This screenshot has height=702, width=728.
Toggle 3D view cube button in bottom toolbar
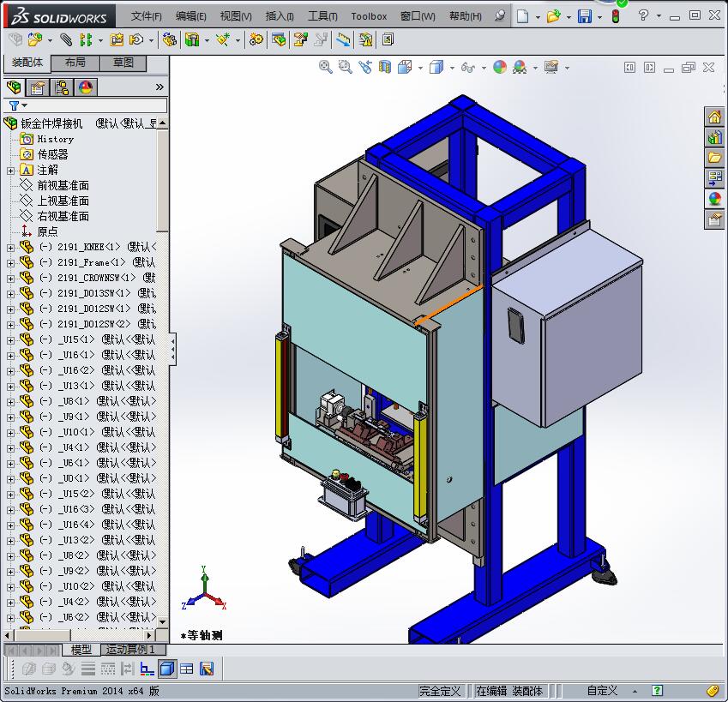(x=166, y=669)
